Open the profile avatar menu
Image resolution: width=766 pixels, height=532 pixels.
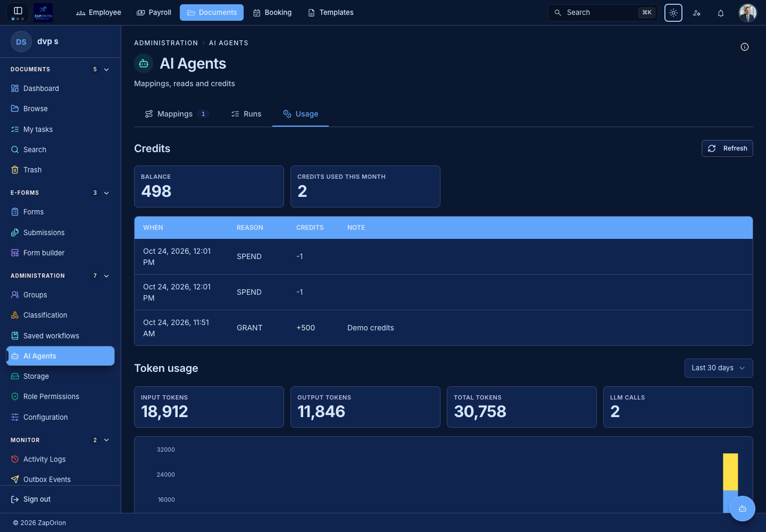[x=748, y=13]
